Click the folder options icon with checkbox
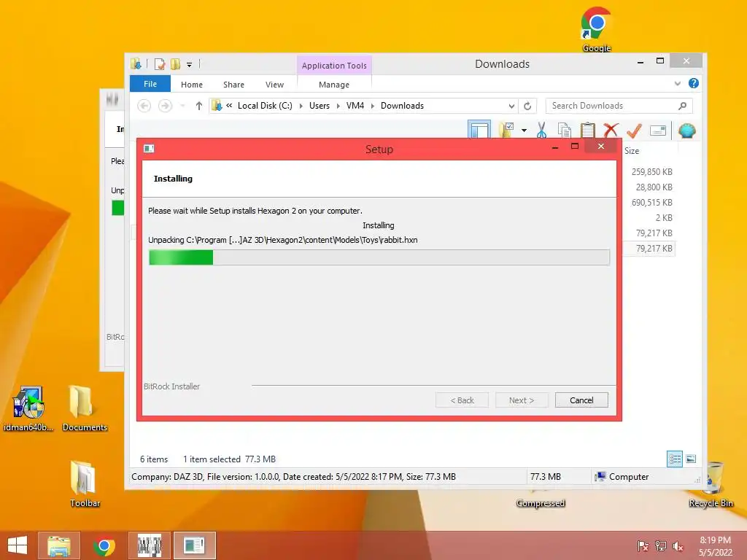Screen dimensions: 747x560 tap(506, 130)
